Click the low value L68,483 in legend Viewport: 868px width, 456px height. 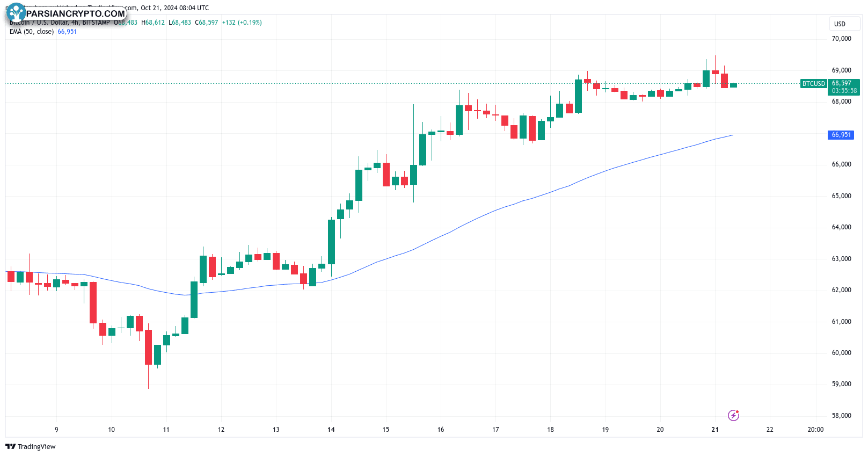point(180,23)
